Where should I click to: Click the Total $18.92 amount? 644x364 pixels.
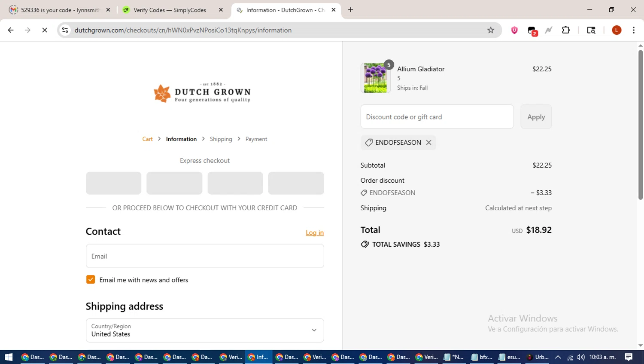539,230
